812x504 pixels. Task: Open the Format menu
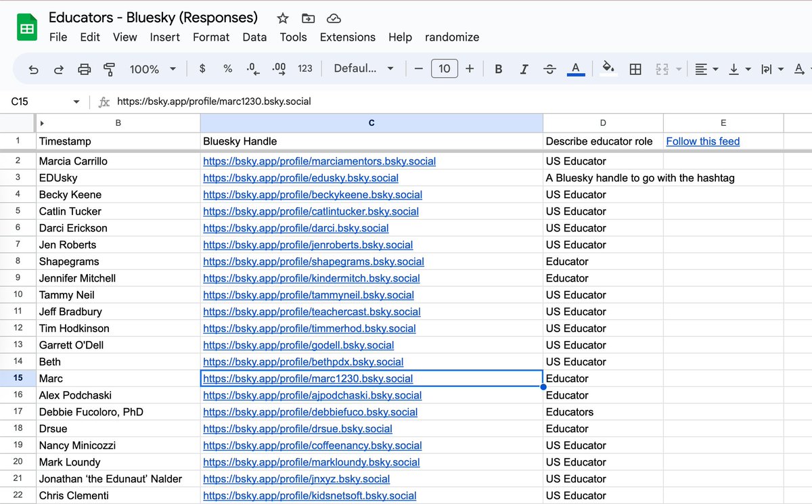coord(211,37)
